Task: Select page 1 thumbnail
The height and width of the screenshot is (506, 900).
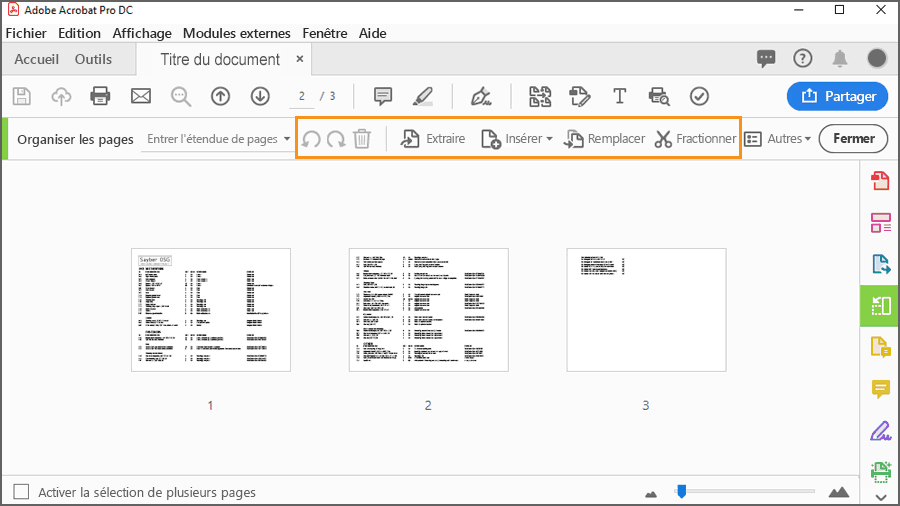Action: pos(211,310)
